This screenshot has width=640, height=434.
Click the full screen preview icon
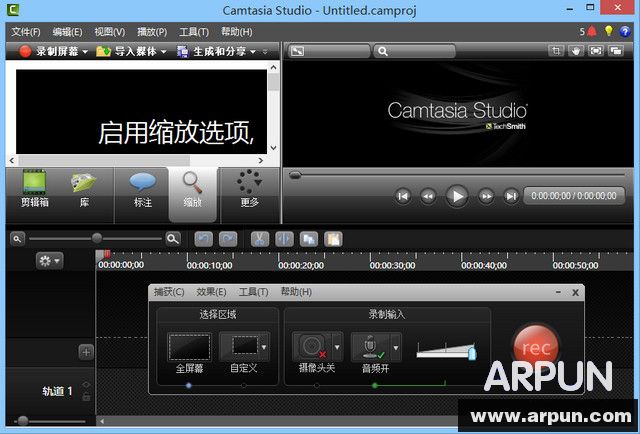coord(596,51)
